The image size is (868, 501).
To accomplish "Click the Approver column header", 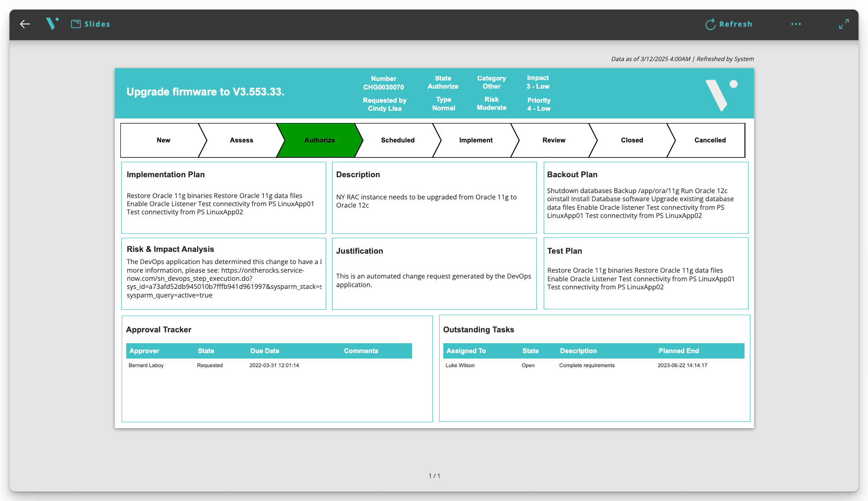I will (x=144, y=351).
